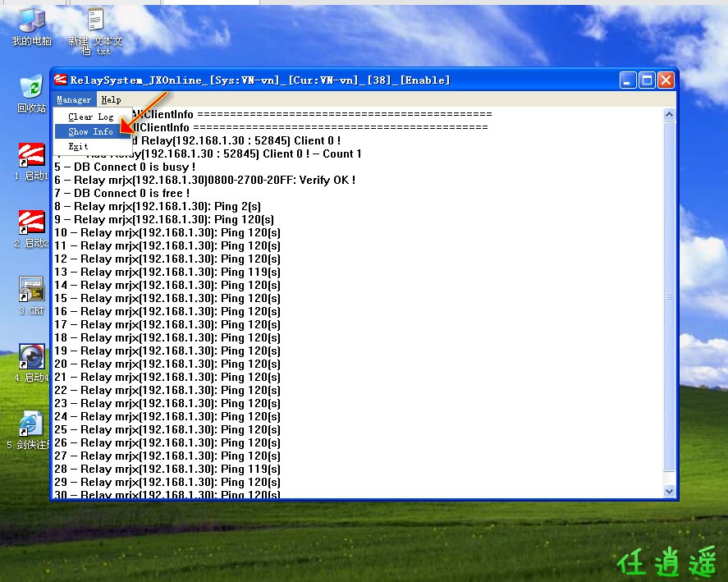Select the '1. 启动1' desktop shortcut
728x582 pixels.
coord(31,161)
